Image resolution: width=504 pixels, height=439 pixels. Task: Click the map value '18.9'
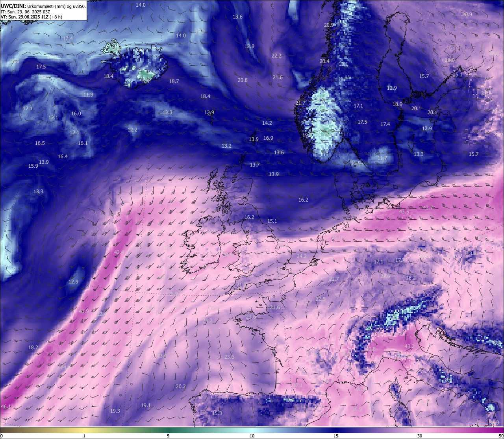tap(397, 104)
